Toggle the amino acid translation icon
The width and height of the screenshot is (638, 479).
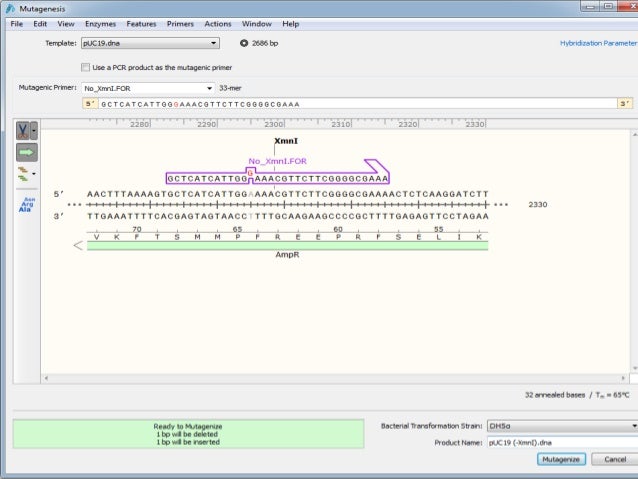point(27,204)
